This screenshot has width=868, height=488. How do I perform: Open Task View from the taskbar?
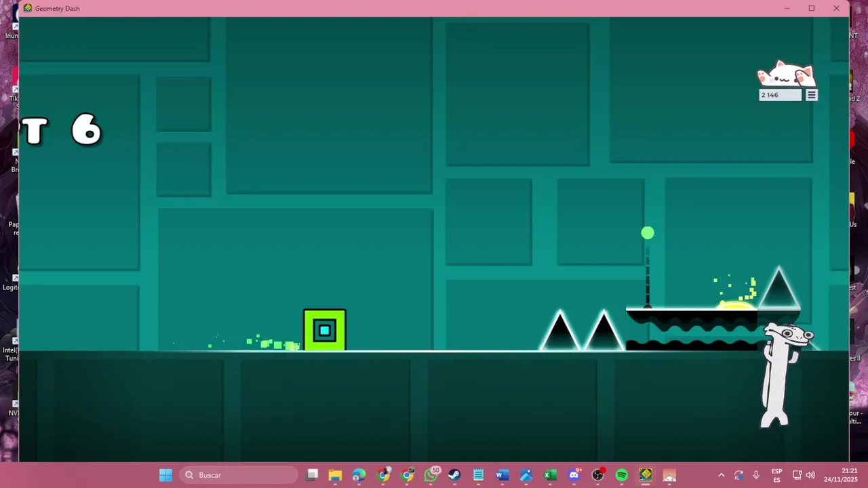pyautogui.click(x=312, y=475)
